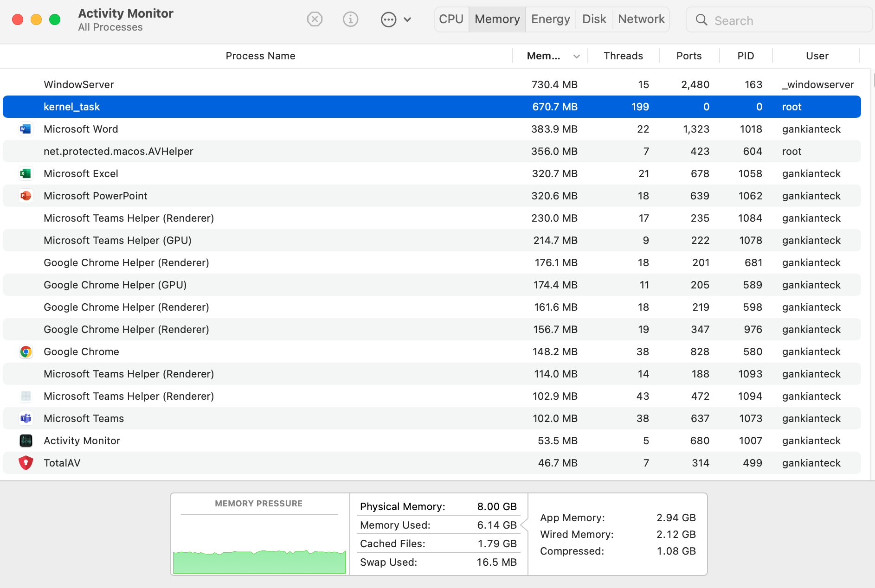Click the Google Chrome app icon
The height and width of the screenshot is (588, 875).
26,352
